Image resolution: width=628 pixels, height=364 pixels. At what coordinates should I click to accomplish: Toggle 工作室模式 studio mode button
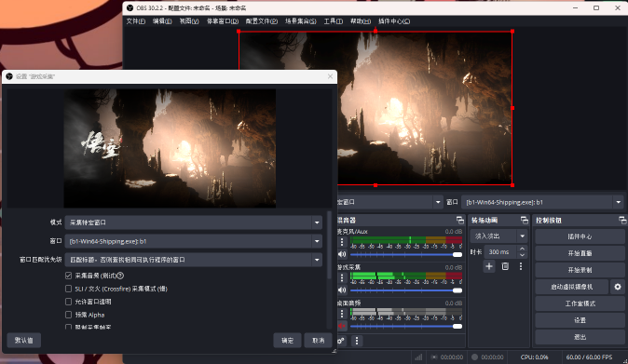580,303
